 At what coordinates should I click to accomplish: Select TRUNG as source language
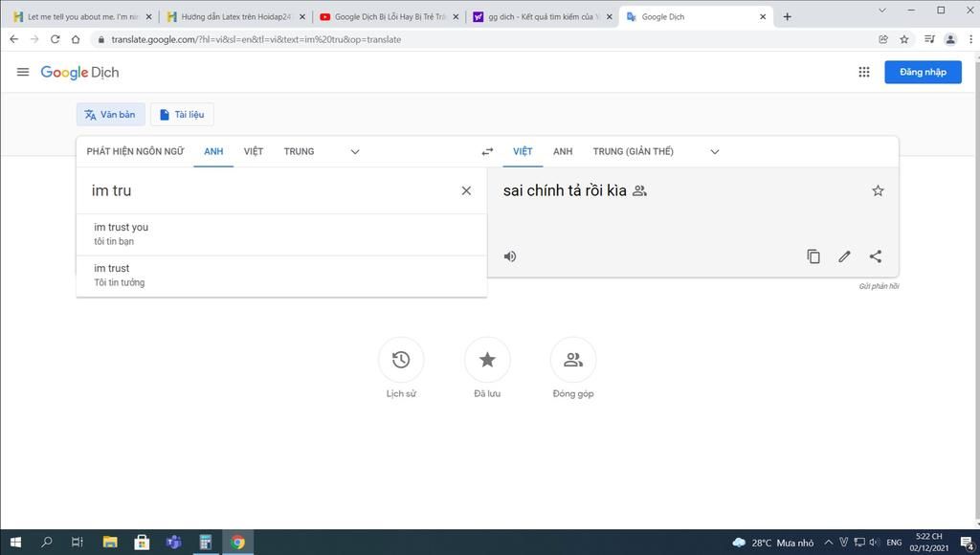299,151
